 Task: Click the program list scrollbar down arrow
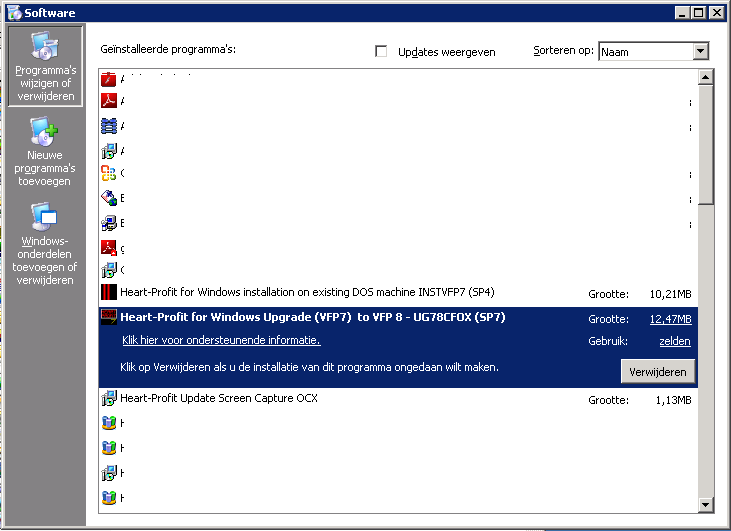point(705,504)
